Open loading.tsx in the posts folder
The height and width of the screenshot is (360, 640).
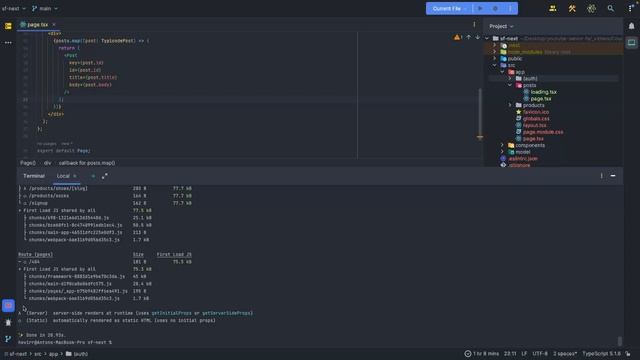[543, 92]
